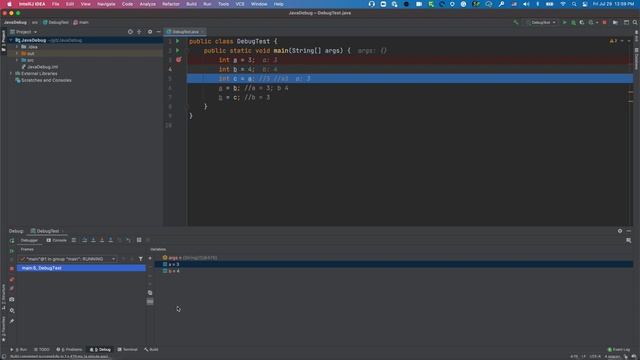Open the Refactor menu
The image size is (640, 360).
(171, 4)
